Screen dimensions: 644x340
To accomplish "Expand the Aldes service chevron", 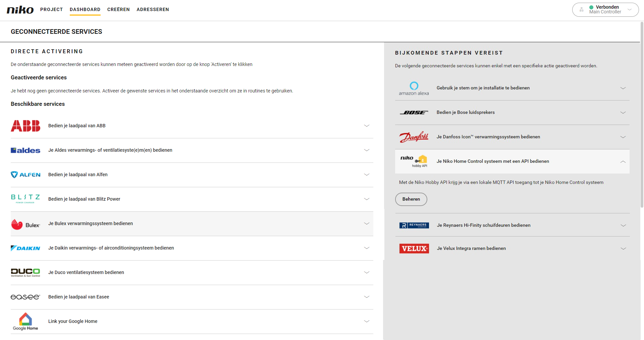I will click(x=367, y=150).
